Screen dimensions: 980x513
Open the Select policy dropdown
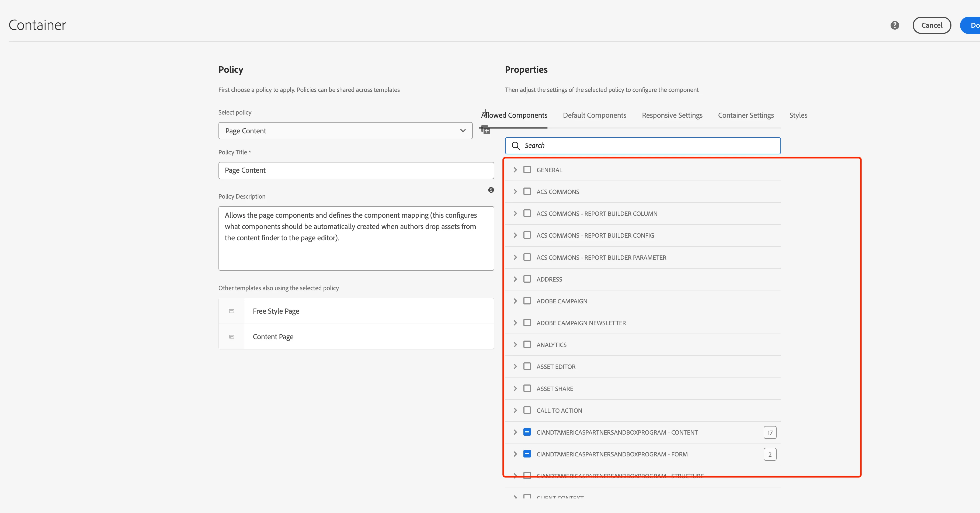345,130
